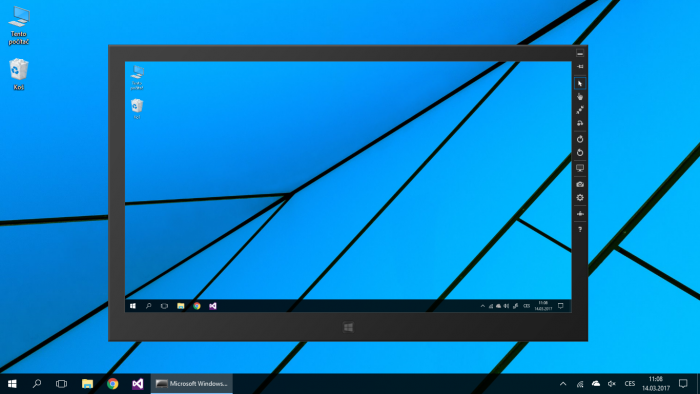This screenshot has height=394, width=700.
Task: Open Start menu inside the simulator
Action: 133,306
